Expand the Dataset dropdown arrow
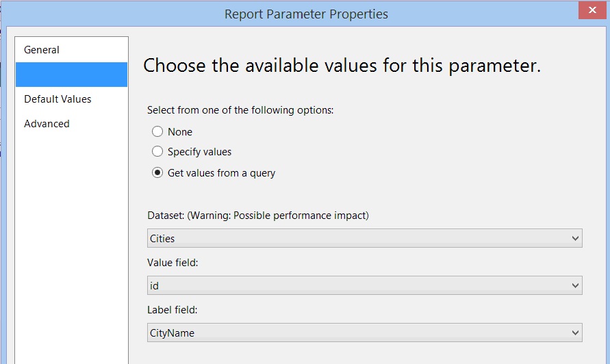The width and height of the screenshot is (610, 364). [x=574, y=239]
